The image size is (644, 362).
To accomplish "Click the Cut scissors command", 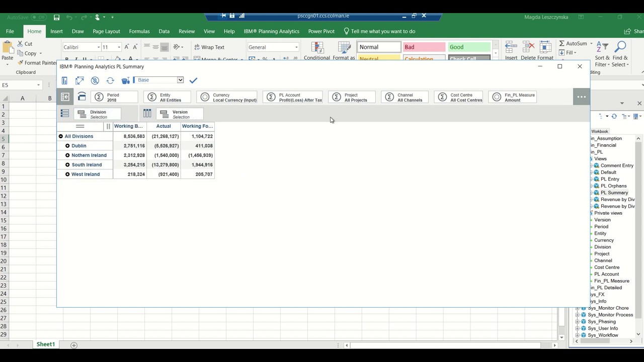I will click(x=25, y=44).
